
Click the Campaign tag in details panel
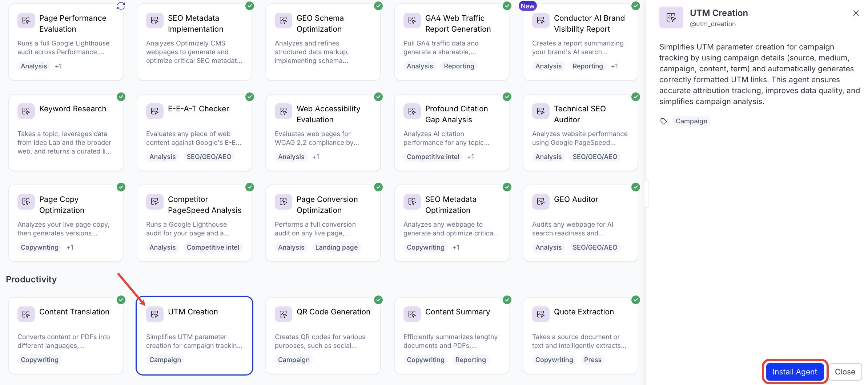[691, 121]
